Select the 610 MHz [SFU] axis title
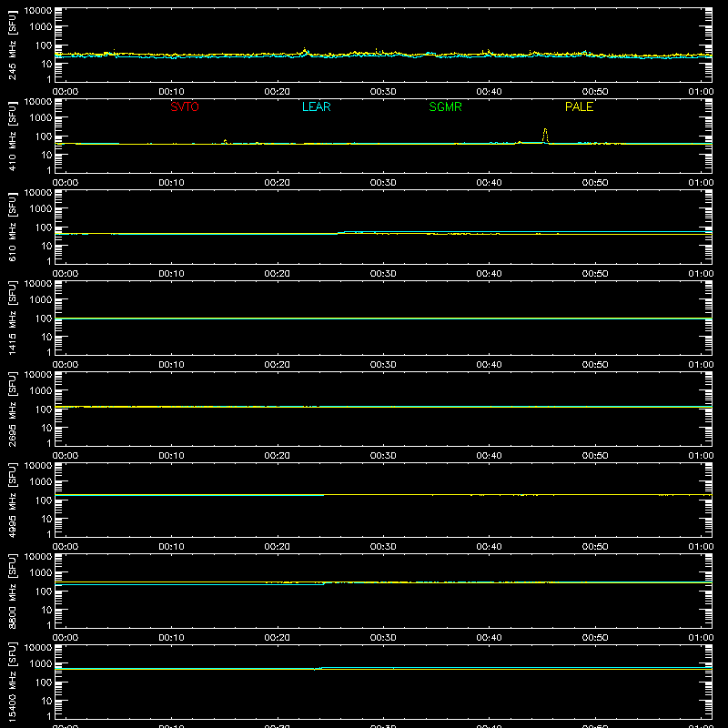This screenshot has height=728, width=728. tap(12, 227)
